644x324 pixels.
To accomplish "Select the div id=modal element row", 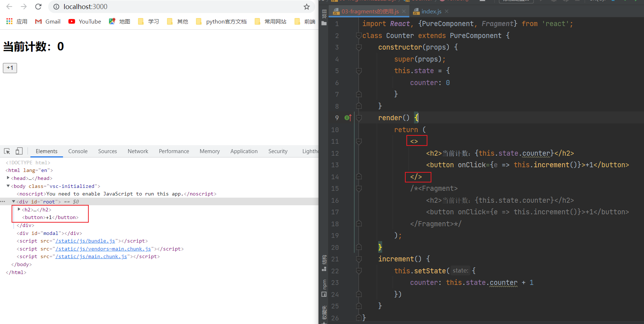I will click(49, 233).
